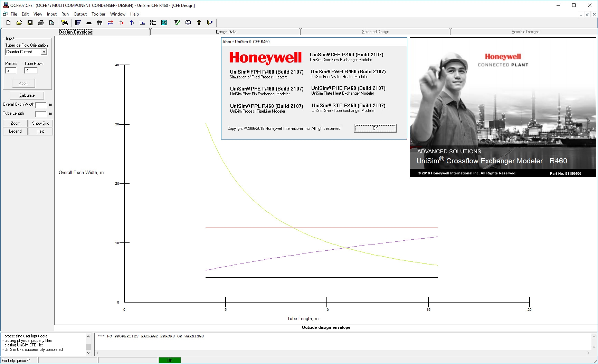Open file using folder icon
This screenshot has height=364, width=598.
(19, 23)
